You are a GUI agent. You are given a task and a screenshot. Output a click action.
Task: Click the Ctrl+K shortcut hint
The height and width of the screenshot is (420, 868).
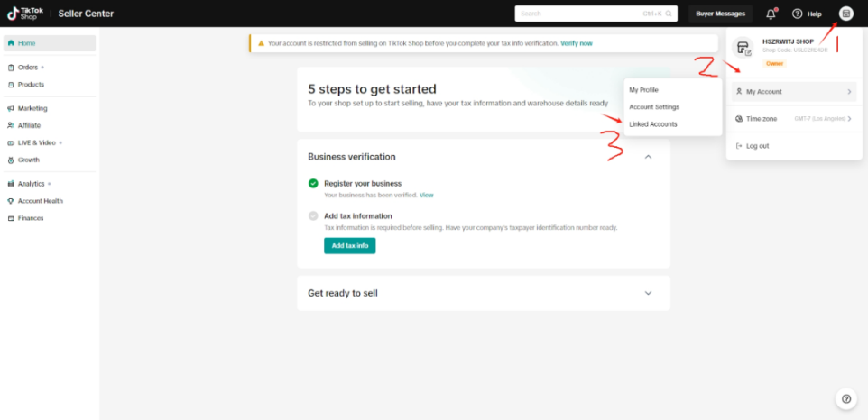(x=652, y=14)
